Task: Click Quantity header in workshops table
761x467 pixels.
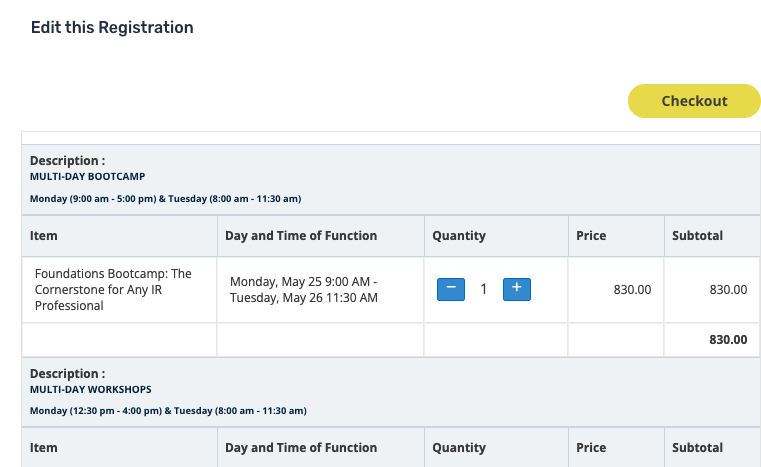Action: pyautogui.click(x=459, y=448)
